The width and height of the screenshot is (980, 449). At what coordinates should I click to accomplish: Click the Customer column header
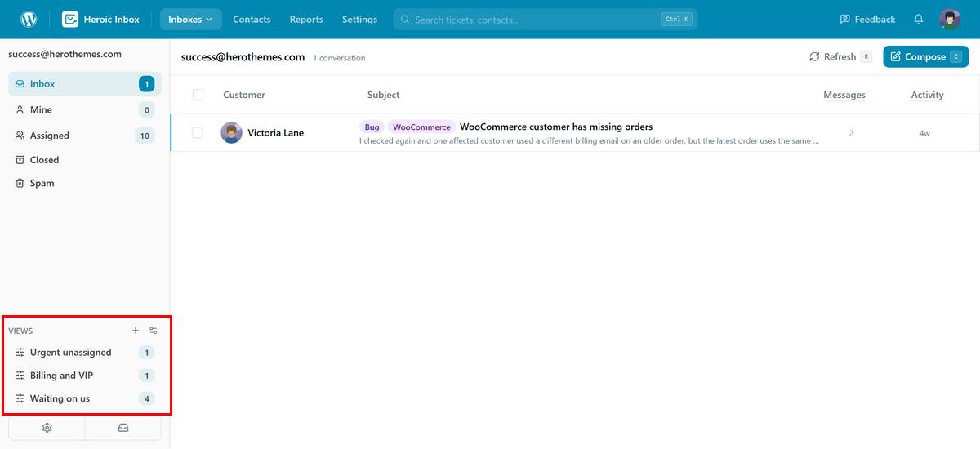tap(244, 95)
